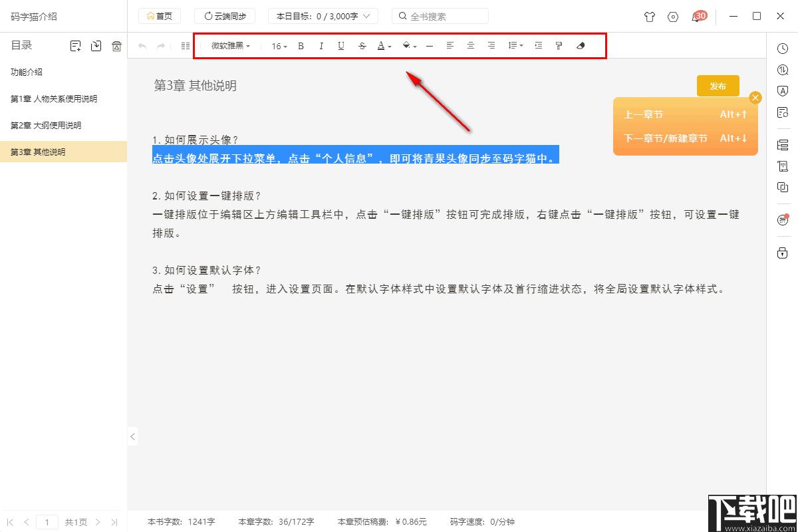The height and width of the screenshot is (532, 798).
Task: Jump to last page of chapter list
Action: tap(114, 523)
